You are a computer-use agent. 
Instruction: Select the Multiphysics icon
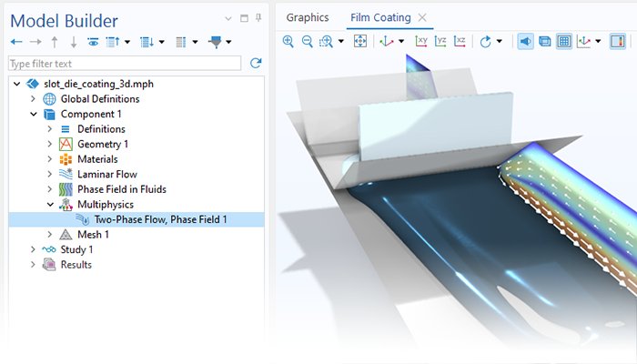coord(66,205)
